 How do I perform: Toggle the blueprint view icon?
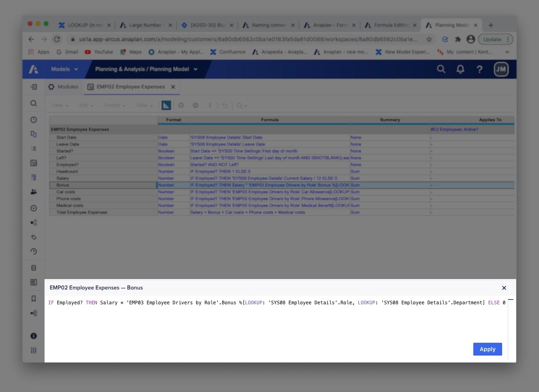coord(166,105)
